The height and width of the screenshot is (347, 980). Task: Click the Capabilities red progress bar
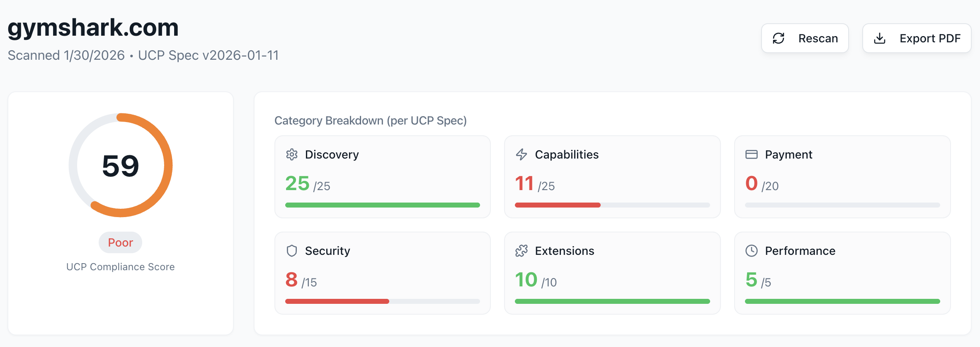[x=557, y=205]
